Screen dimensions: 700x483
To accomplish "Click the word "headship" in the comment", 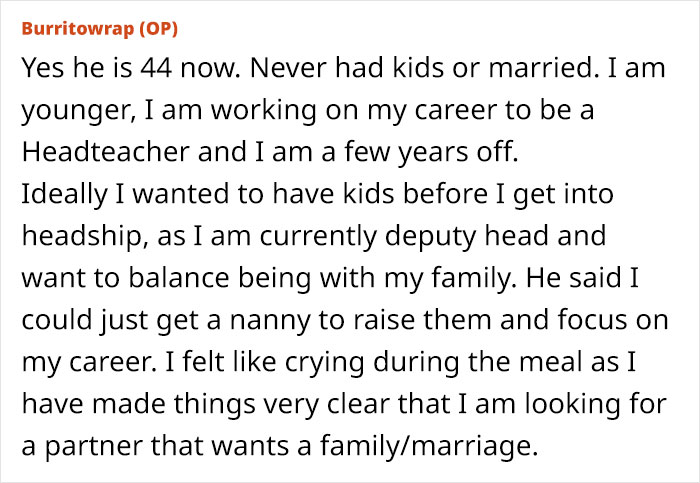I will 81,235.
